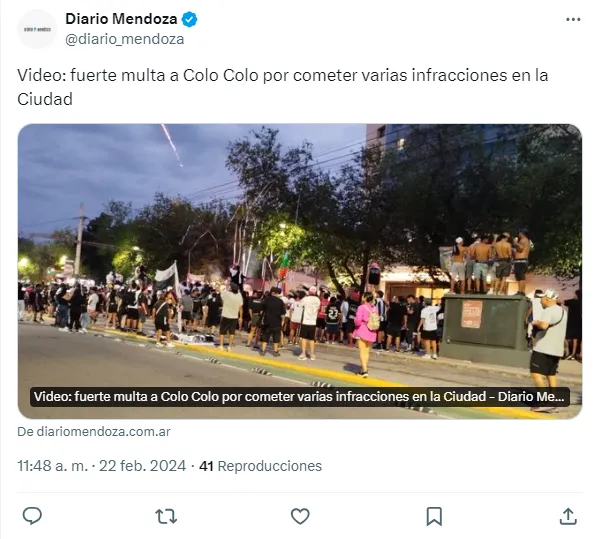Click the shirtless fans standing on the box
The image size is (599, 539).
490,262
